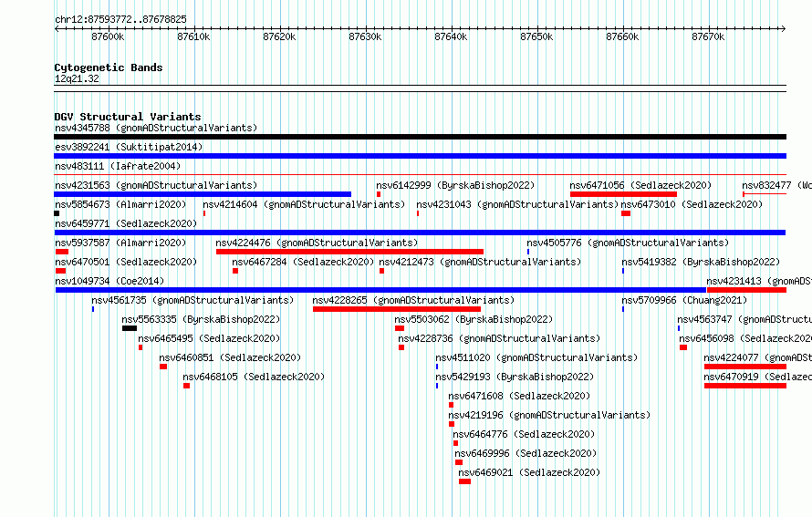812x517 pixels.
Task: Click nsv4224476 variant label
Action: [x=317, y=243]
